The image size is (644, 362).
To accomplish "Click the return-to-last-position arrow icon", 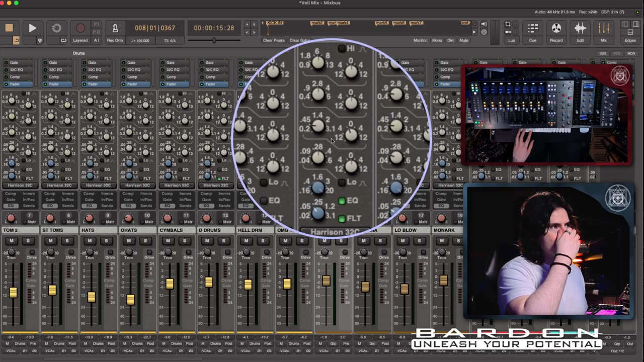I will pos(16,40).
